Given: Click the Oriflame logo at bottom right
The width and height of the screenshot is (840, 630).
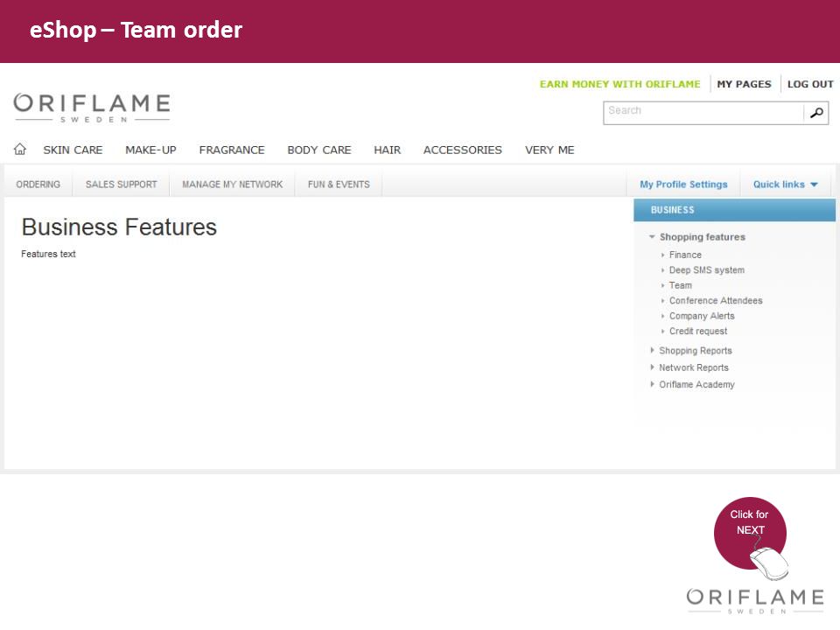Looking at the screenshot, I should click(755, 601).
